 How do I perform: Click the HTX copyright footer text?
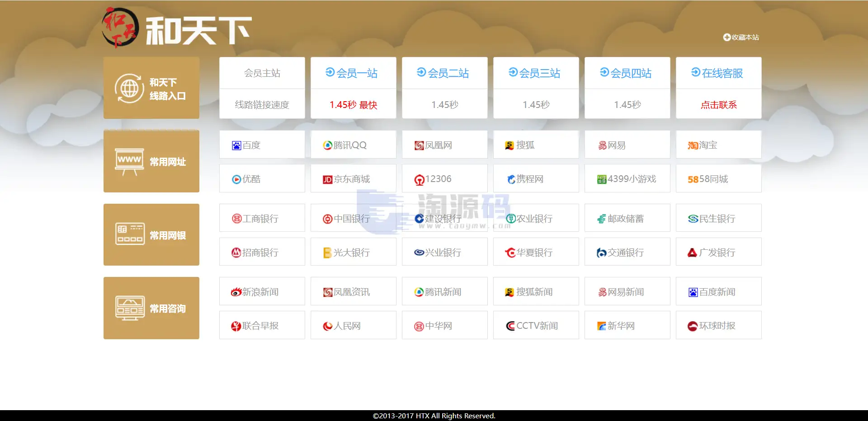[x=434, y=416]
